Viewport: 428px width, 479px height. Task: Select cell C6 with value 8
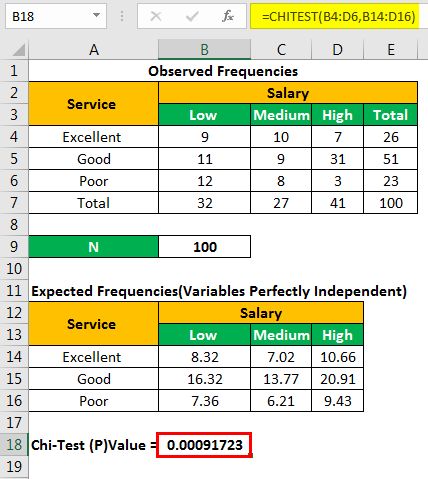tap(281, 181)
